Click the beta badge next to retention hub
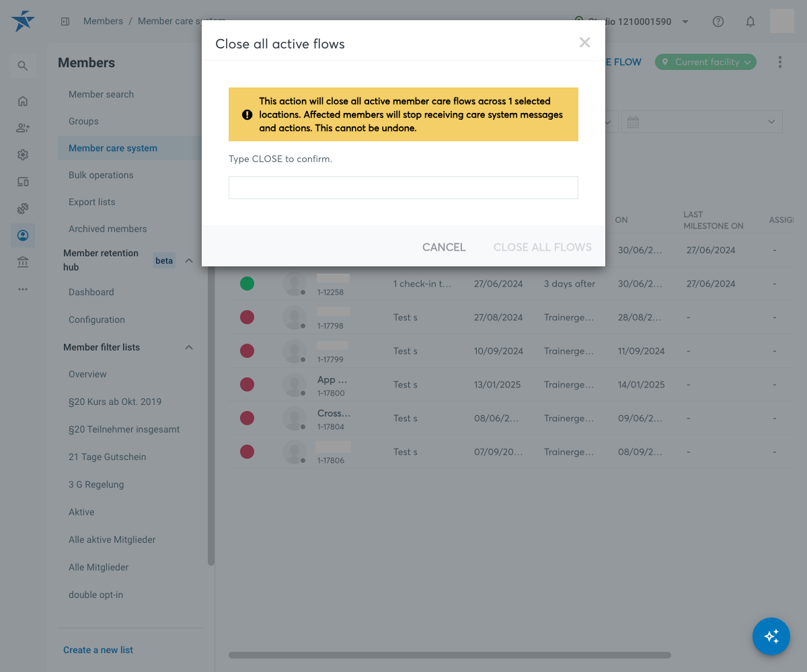Viewport: 807px width, 672px height. (x=164, y=260)
